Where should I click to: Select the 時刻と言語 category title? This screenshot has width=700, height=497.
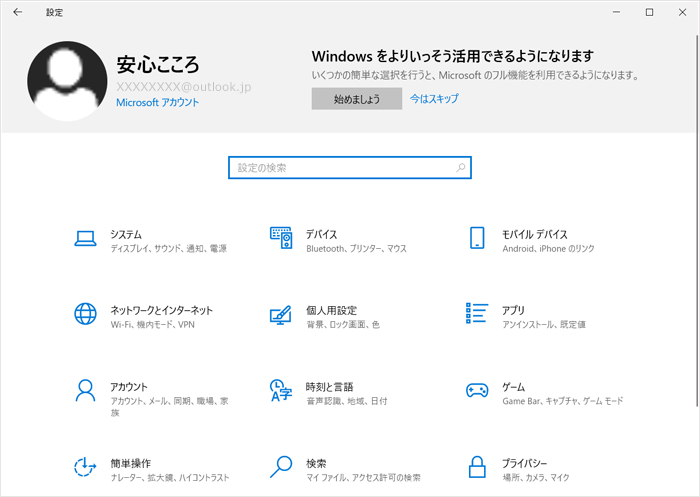(x=329, y=387)
